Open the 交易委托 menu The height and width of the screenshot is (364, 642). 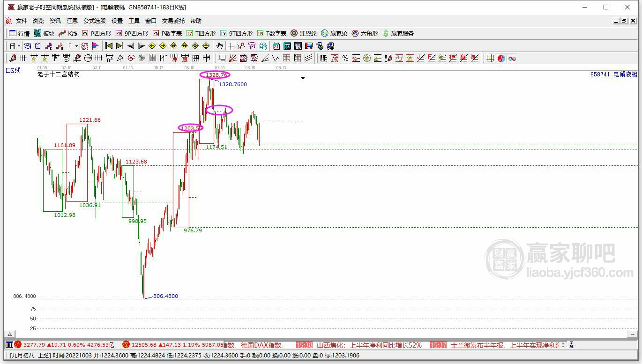[x=173, y=21]
